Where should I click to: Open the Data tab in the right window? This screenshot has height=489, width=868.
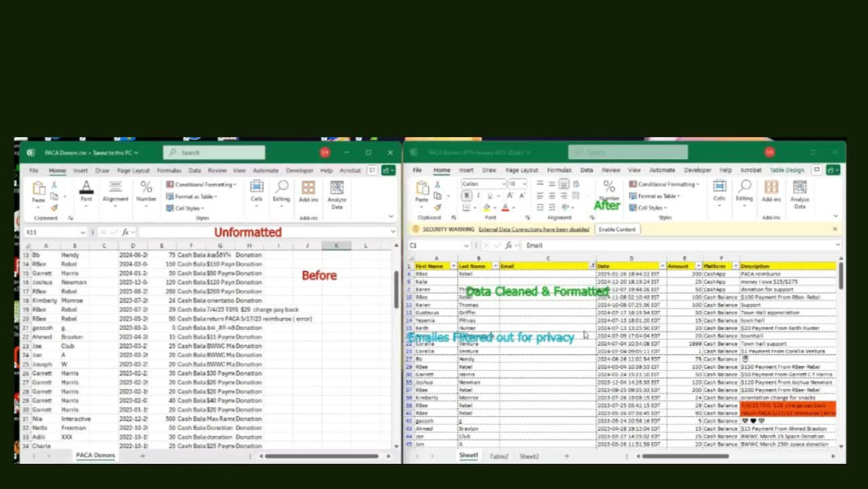click(x=586, y=170)
